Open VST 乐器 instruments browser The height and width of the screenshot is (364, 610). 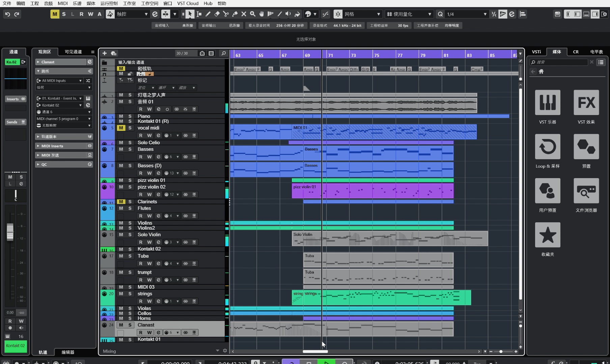[547, 103]
